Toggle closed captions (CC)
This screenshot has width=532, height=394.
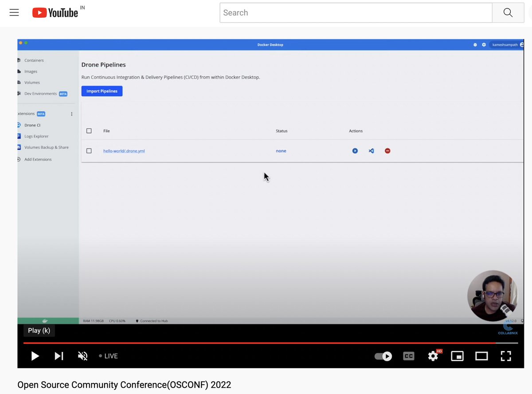click(x=409, y=356)
